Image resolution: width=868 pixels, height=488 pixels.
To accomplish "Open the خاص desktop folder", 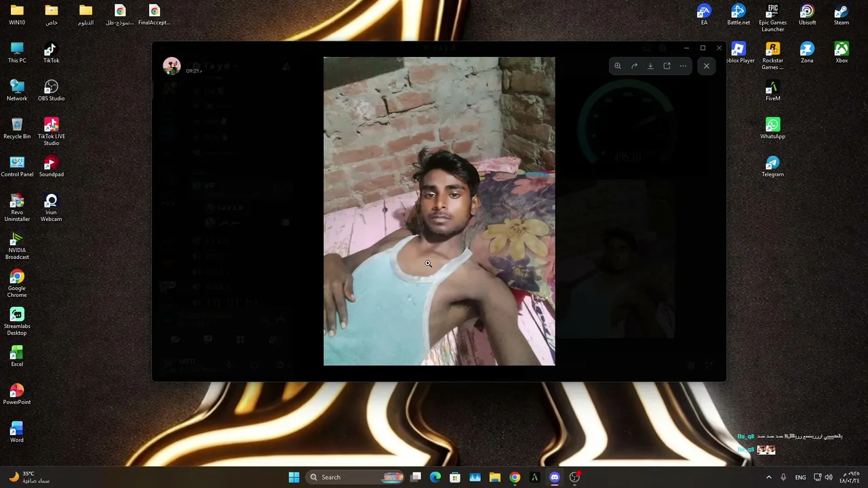I will [x=52, y=15].
